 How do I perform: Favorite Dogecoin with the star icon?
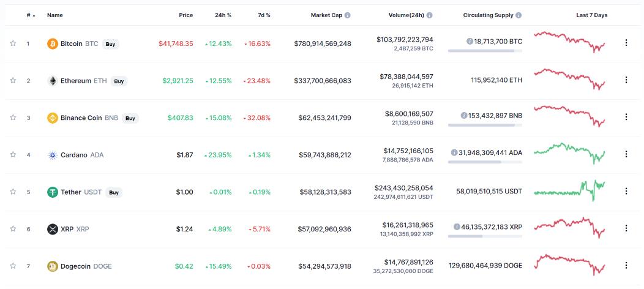(13, 266)
